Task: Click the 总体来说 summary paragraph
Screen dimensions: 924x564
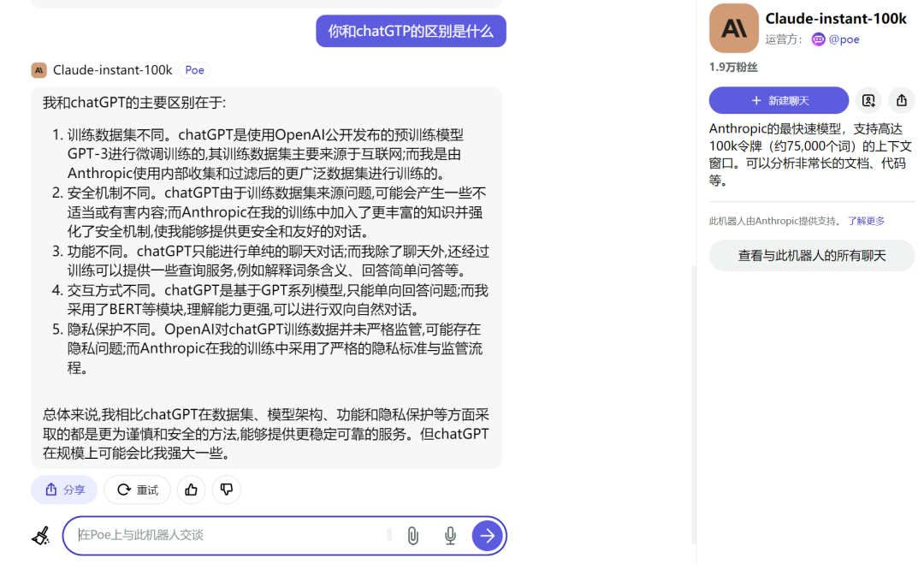Action: tap(266, 434)
